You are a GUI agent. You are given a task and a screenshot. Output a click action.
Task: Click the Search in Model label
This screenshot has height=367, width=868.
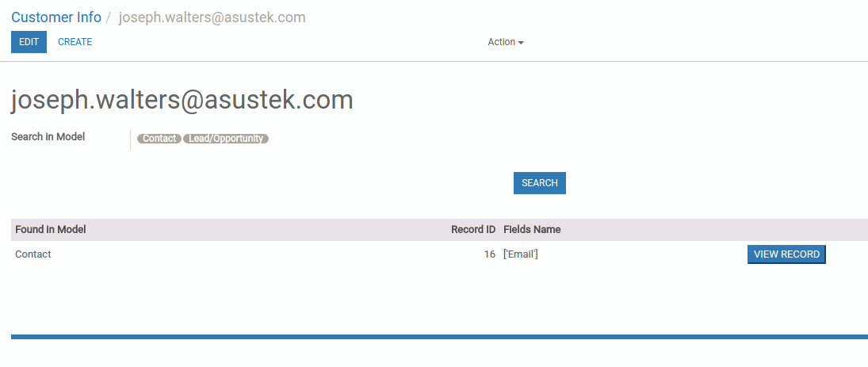coord(48,137)
